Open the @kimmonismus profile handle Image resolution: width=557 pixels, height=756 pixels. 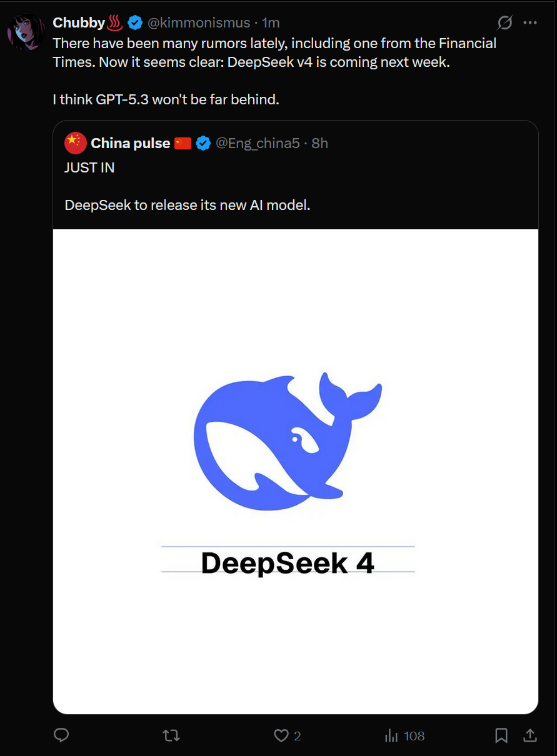(198, 23)
